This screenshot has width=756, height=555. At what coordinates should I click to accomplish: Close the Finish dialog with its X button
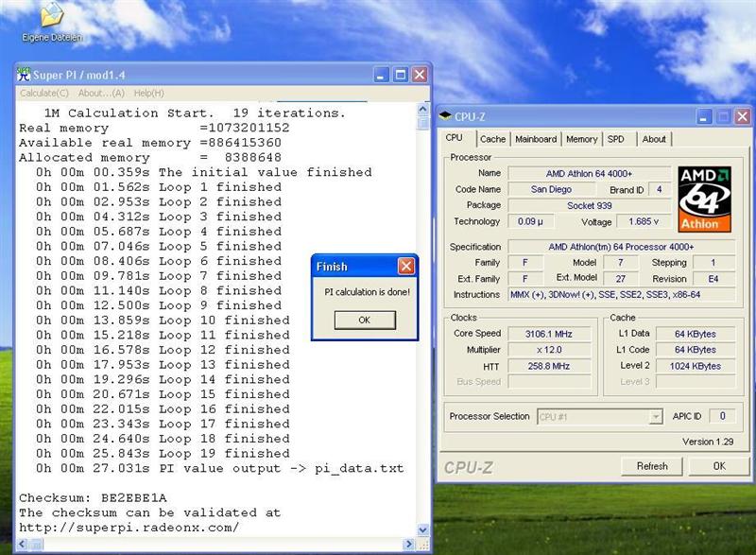pos(406,267)
